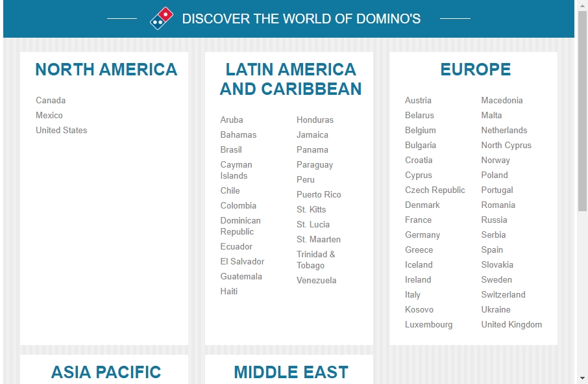Click the Switzerland country link
The image size is (588, 384).
[x=503, y=294]
